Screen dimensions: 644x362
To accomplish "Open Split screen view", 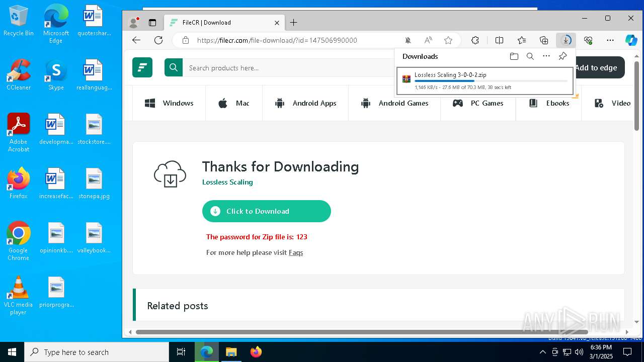I will [x=500, y=40].
